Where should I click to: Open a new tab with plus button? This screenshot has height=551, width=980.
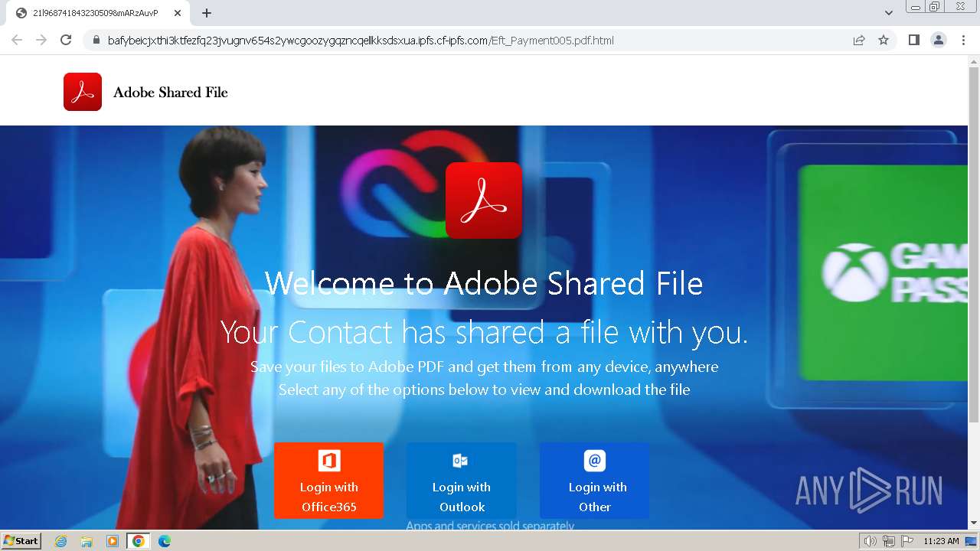(x=207, y=13)
